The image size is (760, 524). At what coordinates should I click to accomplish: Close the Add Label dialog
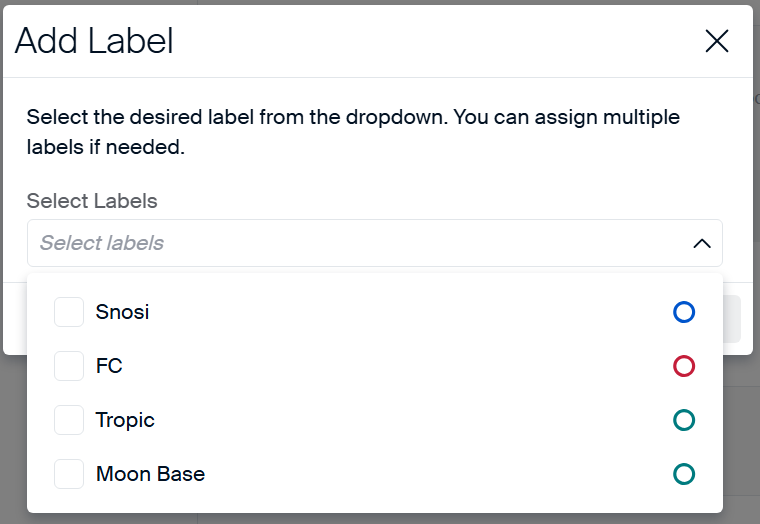(x=717, y=41)
